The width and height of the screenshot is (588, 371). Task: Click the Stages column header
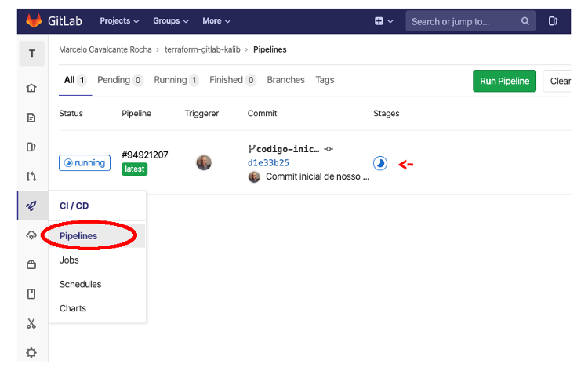[x=387, y=113]
